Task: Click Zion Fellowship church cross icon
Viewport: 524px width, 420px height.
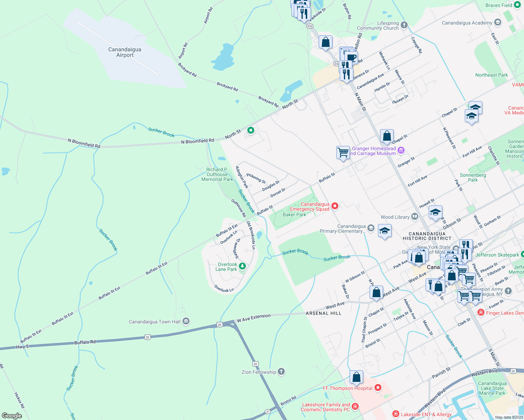Action: pos(281,372)
